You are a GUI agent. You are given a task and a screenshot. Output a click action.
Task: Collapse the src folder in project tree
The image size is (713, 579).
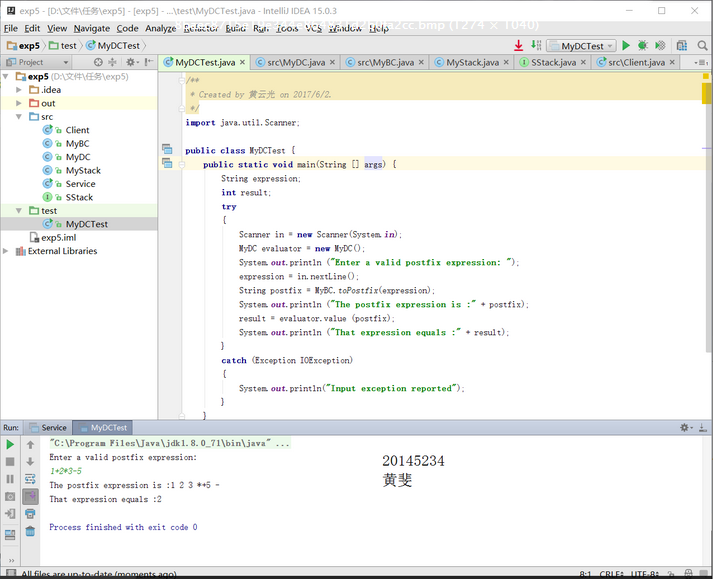pyautogui.click(x=19, y=116)
